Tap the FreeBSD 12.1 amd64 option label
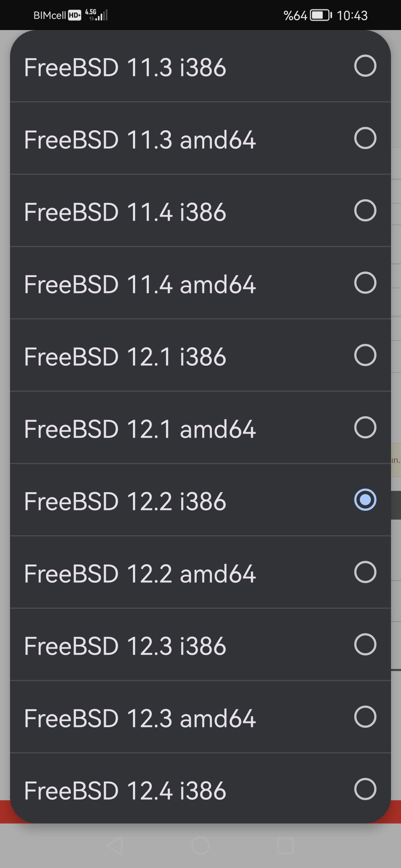This screenshot has height=868, width=401. tap(140, 429)
